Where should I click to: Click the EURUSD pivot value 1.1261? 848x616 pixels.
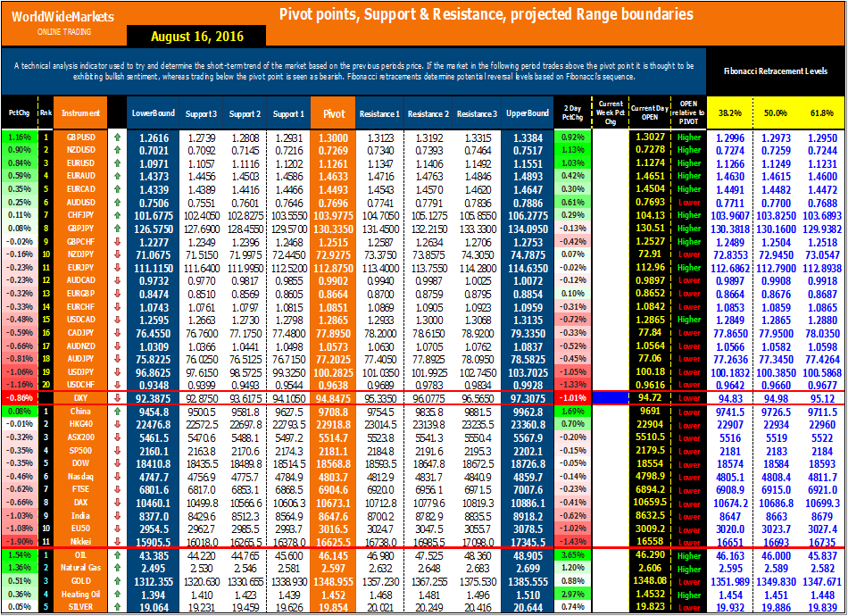[x=334, y=164]
